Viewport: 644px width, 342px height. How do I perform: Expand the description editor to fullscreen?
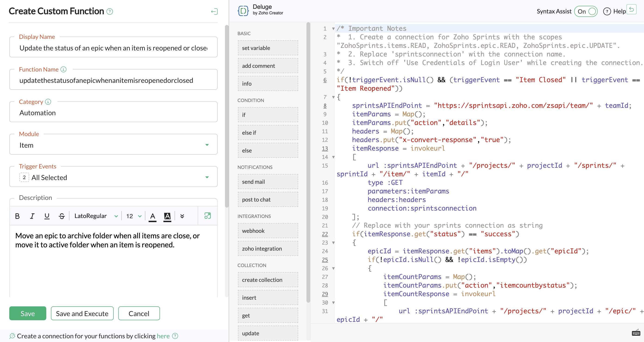(207, 216)
